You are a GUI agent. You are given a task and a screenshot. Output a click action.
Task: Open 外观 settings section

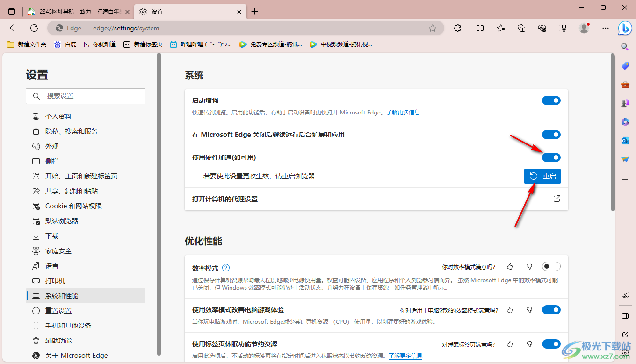86,146
